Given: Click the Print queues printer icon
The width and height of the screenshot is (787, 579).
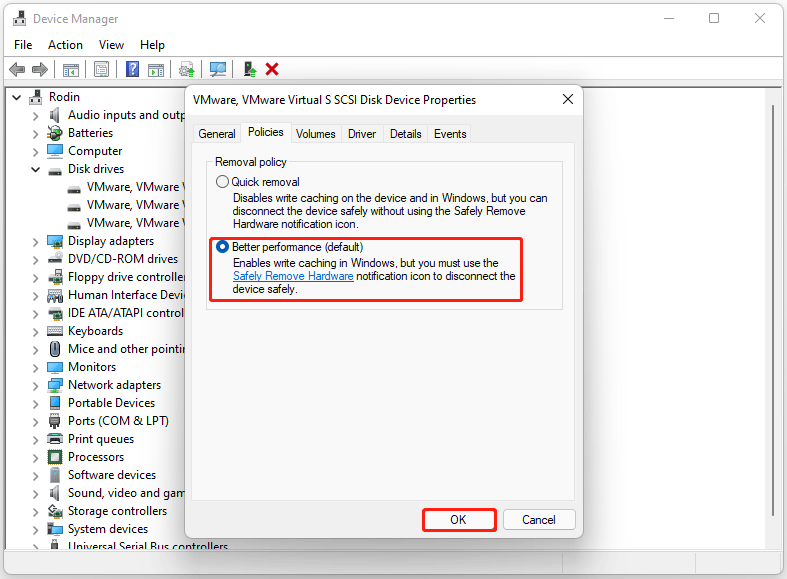Looking at the screenshot, I should pos(55,439).
